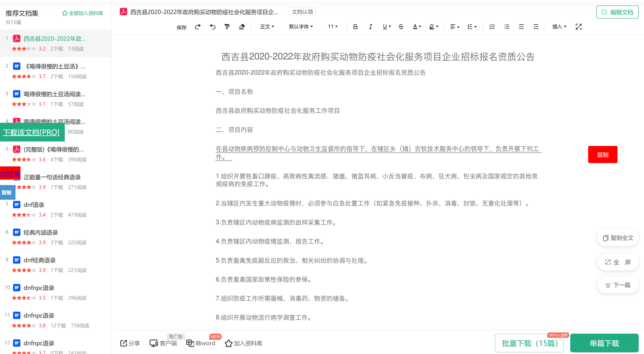
Task: Apply strikethrough formatting
Action: pos(401,27)
